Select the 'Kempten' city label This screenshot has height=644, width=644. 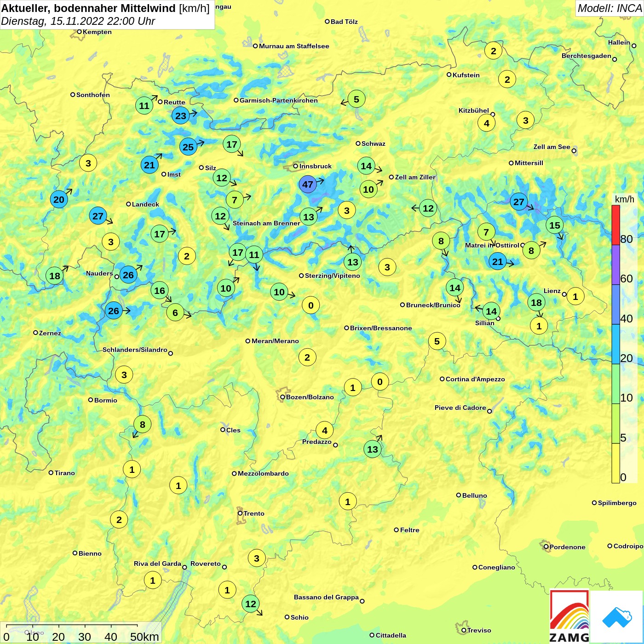coord(97,32)
